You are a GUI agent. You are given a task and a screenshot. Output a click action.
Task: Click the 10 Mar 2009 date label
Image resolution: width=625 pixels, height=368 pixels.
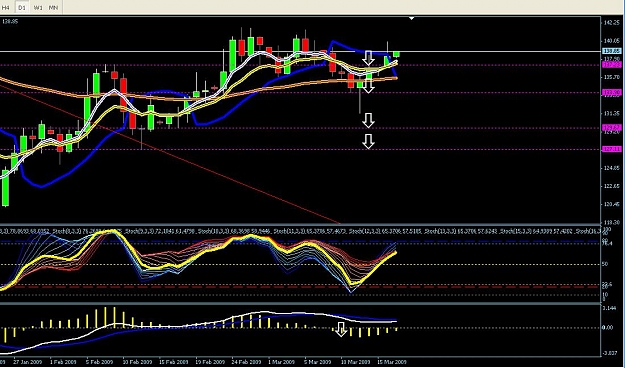[356, 362]
